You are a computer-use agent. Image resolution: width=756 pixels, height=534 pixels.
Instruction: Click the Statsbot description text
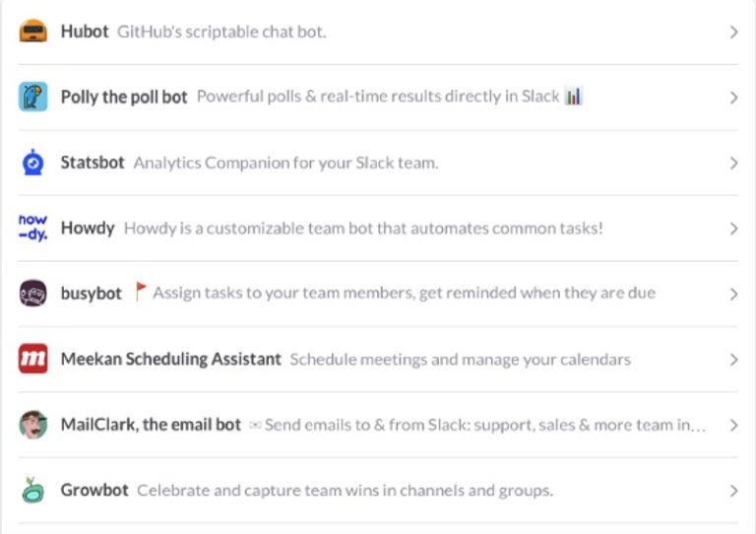click(x=285, y=163)
